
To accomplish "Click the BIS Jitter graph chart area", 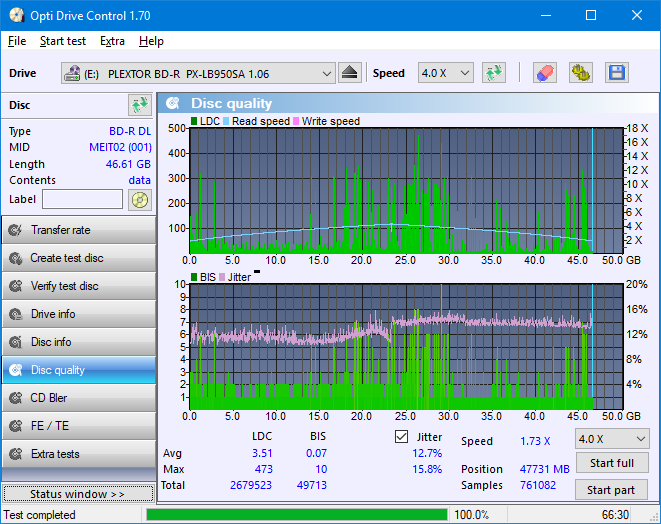I will [406, 347].
